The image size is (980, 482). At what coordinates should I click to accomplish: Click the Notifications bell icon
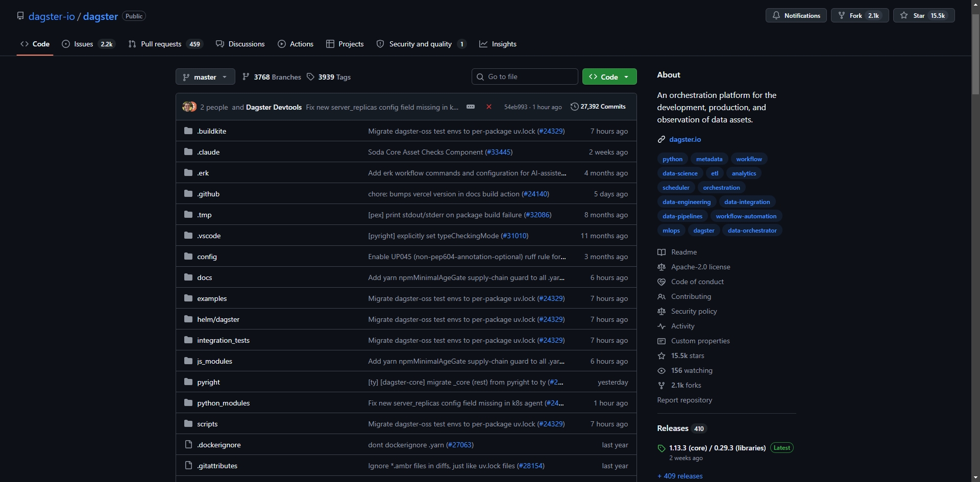click(x=776, y=16)
